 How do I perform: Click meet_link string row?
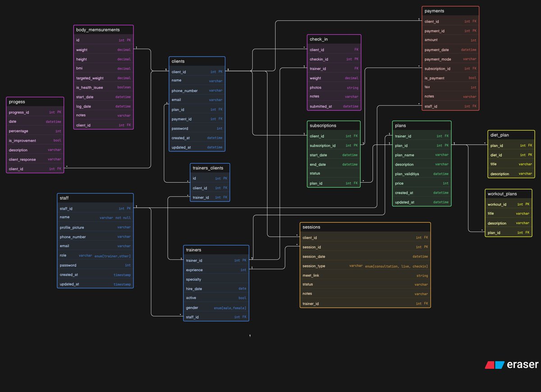365,275
